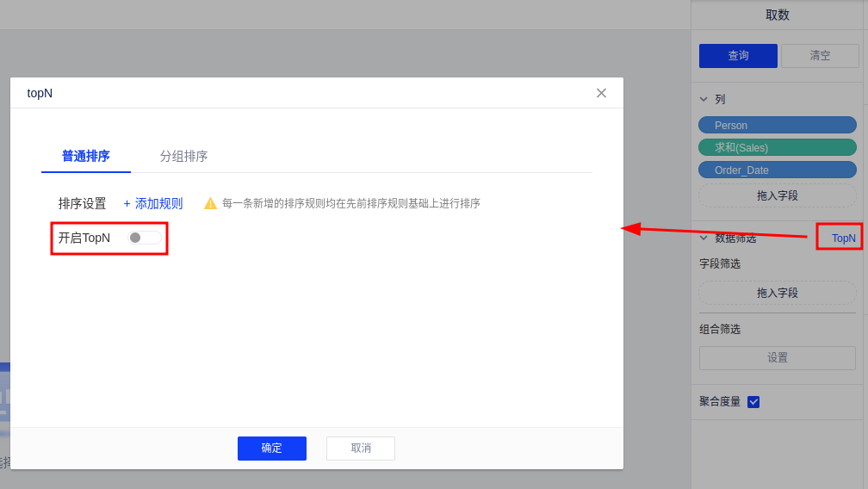Collapse the 列 section chevron
Viewport: 868px width, 489px height.
(x=704, y=99)
